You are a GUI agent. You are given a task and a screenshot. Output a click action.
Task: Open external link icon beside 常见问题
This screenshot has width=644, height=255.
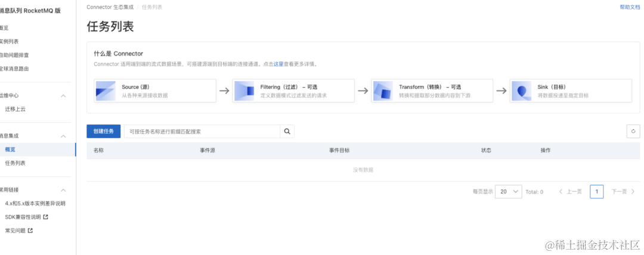[30, 231]
